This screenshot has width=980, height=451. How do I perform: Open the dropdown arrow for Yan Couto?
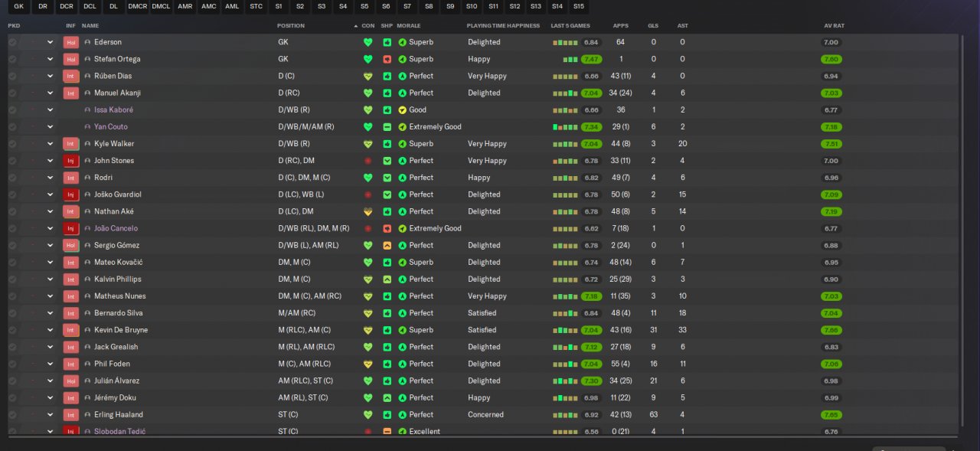click(51, 127)
